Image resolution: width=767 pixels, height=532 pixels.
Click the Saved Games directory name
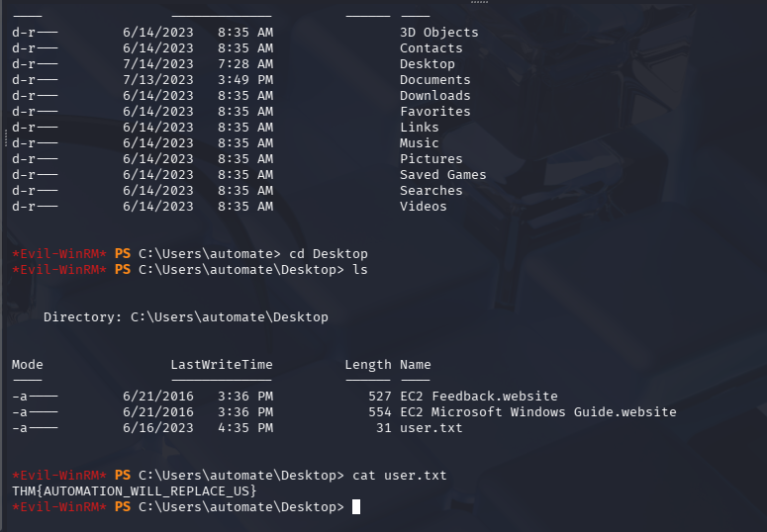[442, 175]
